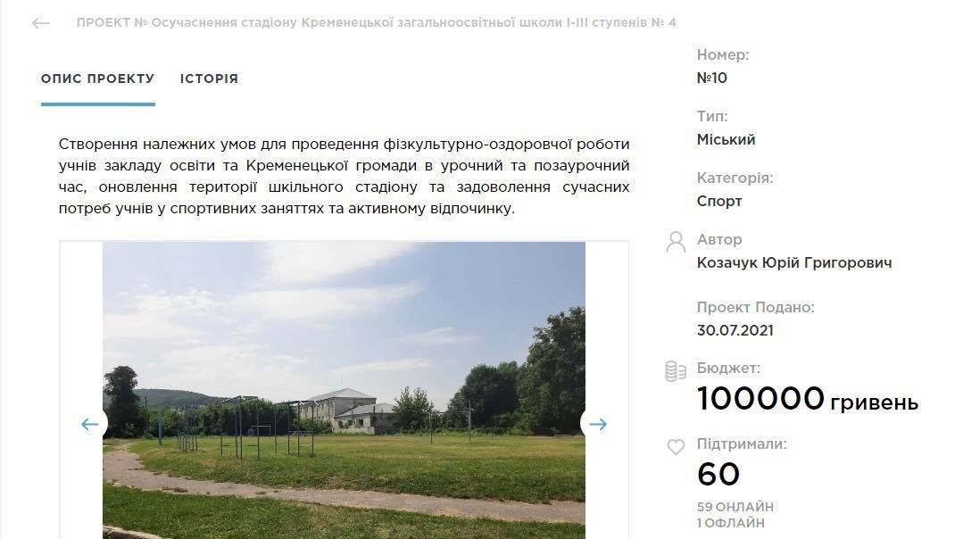980x539 pixels.
Task: Click the author person icon
Action: [676, 243]
